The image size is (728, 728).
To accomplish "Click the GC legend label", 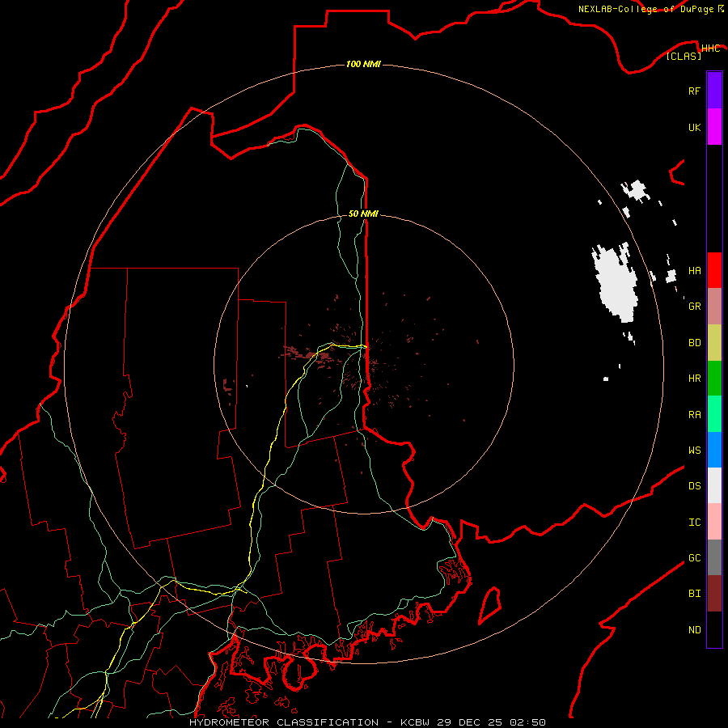I will [694, 558].
